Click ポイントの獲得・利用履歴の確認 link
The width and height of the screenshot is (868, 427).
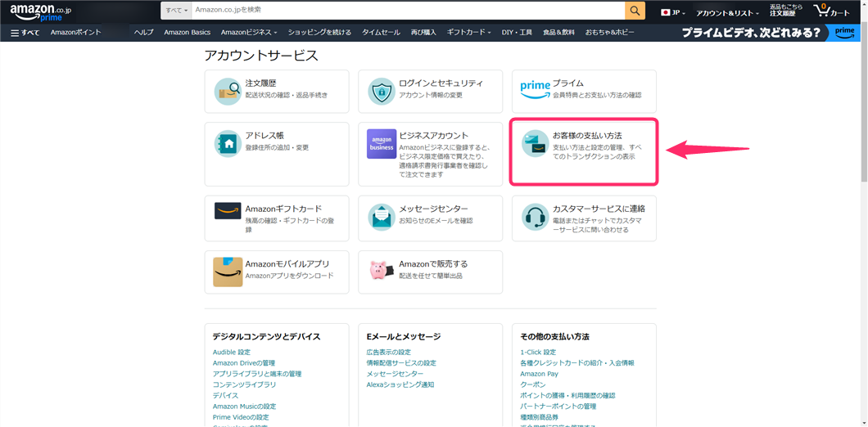tap(568, 395)
